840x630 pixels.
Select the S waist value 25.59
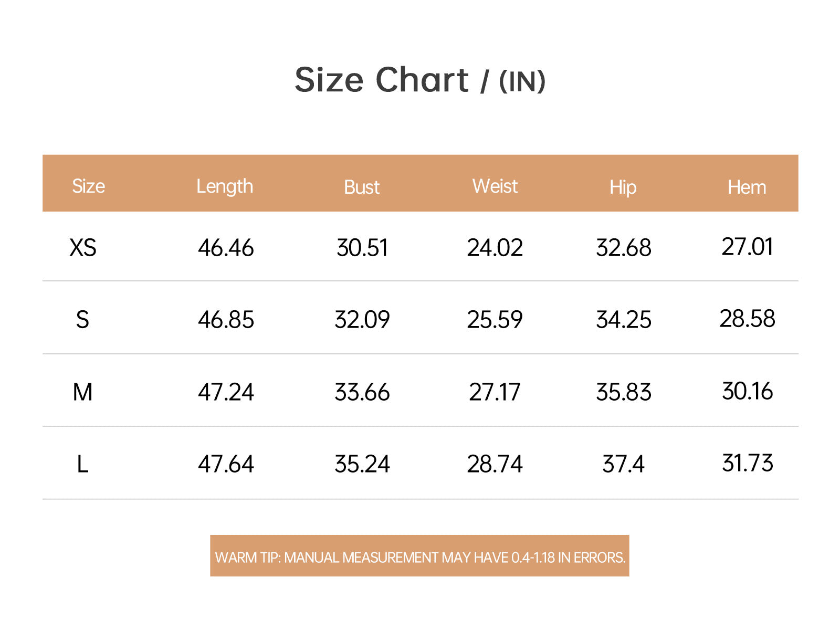tap(495, 320)
